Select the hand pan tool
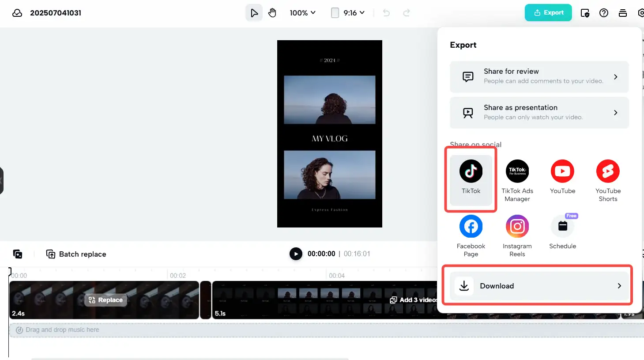Screen dimensions: 644x360 (x=272, y=13)
